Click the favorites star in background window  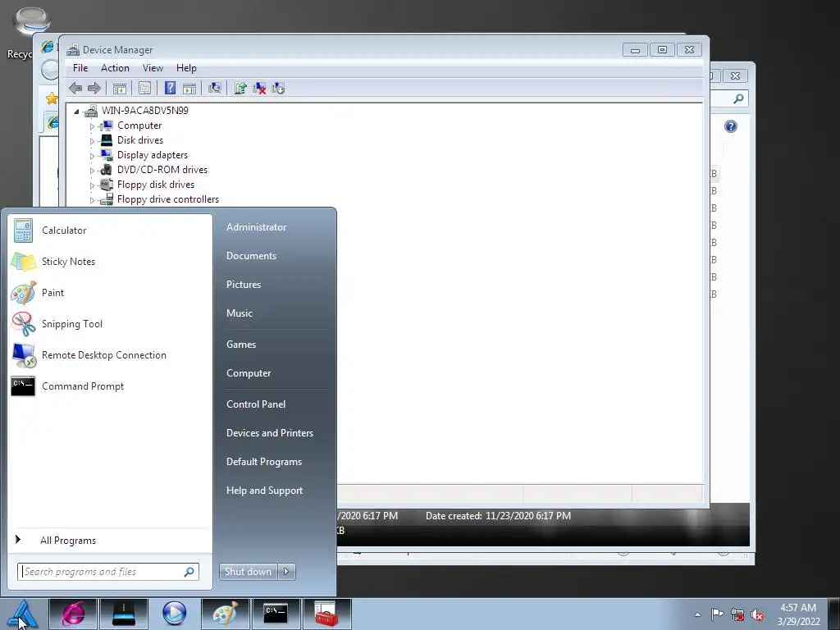[52, 98]
